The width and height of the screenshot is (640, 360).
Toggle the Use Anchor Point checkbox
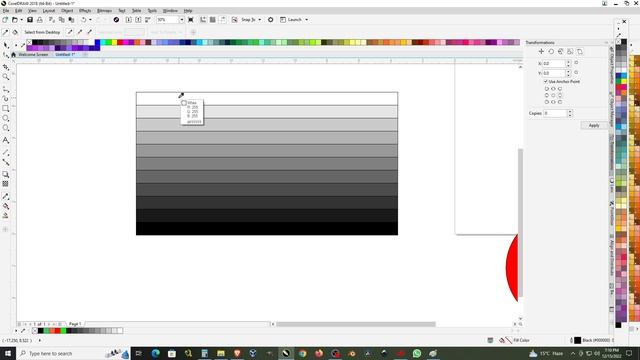click(x=546, y=82)
